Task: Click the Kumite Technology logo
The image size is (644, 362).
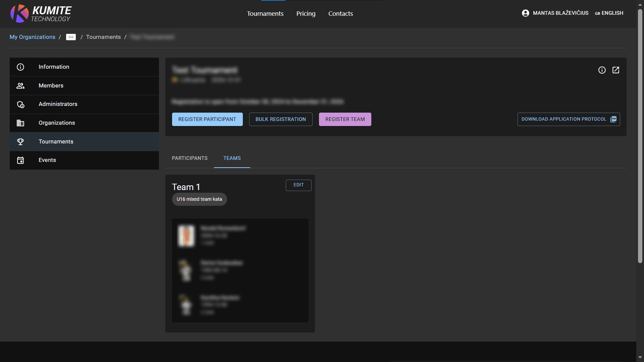Action: point(41,13)
